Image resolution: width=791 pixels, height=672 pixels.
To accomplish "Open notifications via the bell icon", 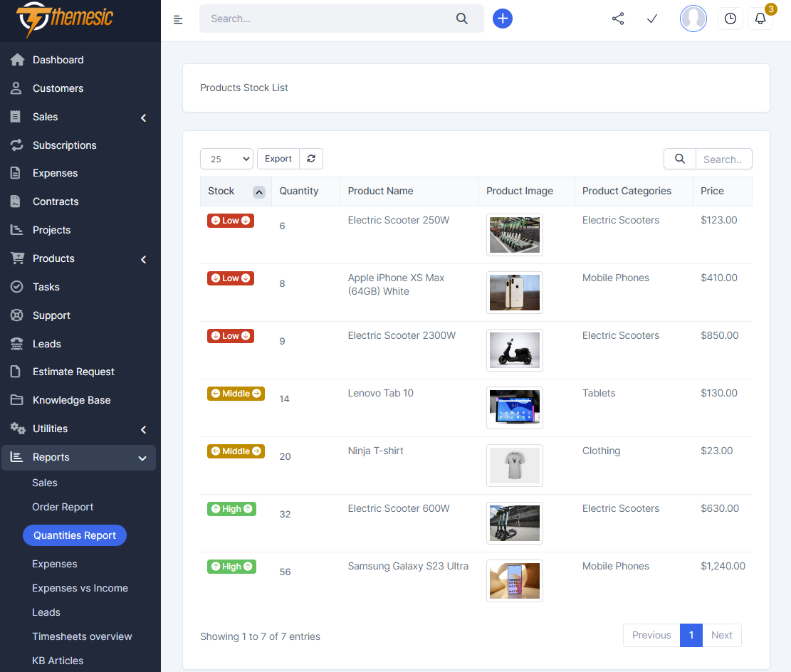I will [x=760, y=18].
